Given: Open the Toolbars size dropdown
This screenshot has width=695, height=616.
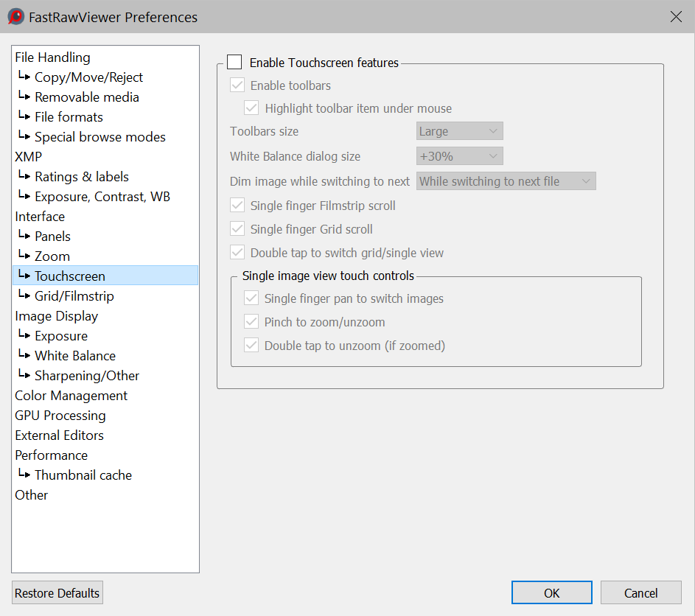Looking at the screenshot, I should pyautogui.click(x=459, y=131).
